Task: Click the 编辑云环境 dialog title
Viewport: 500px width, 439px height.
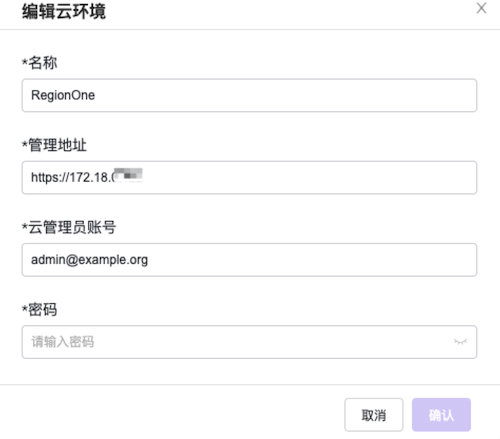Action: pos(64,11)
